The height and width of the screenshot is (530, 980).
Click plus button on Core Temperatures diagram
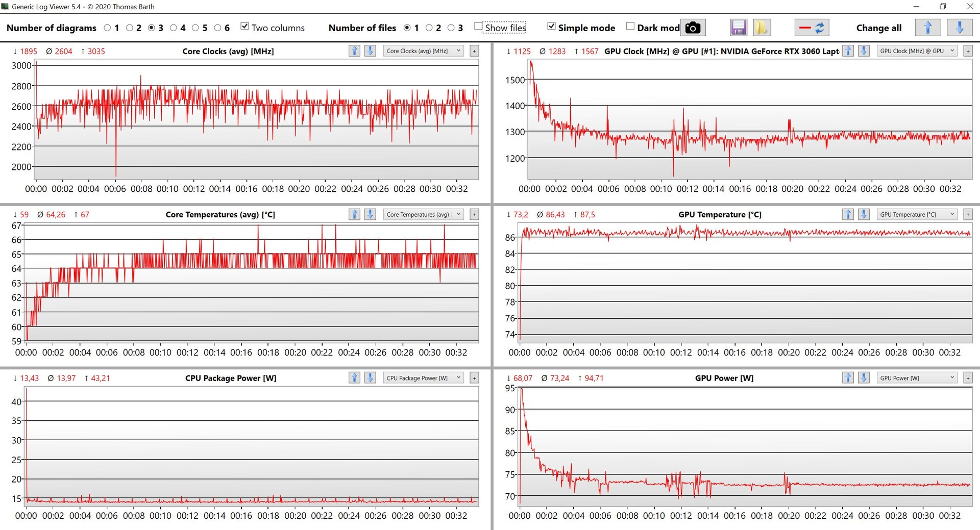click(x=474, y=215)
